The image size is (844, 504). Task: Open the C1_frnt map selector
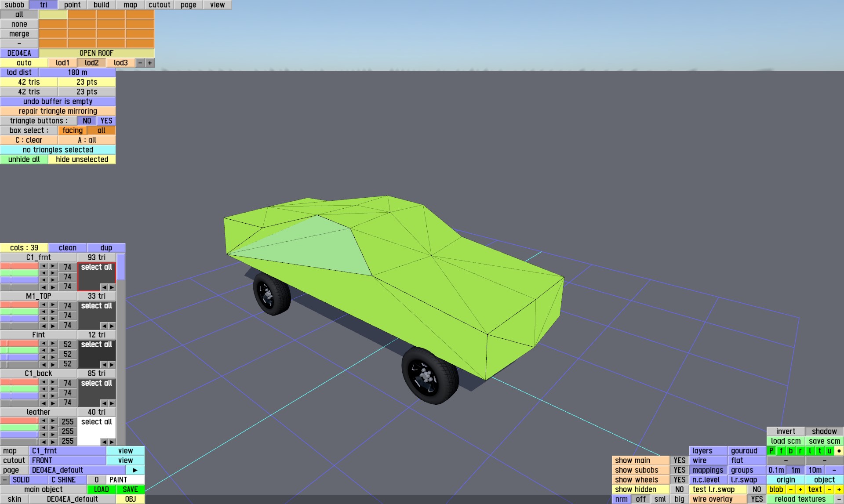tap(67, 451)
